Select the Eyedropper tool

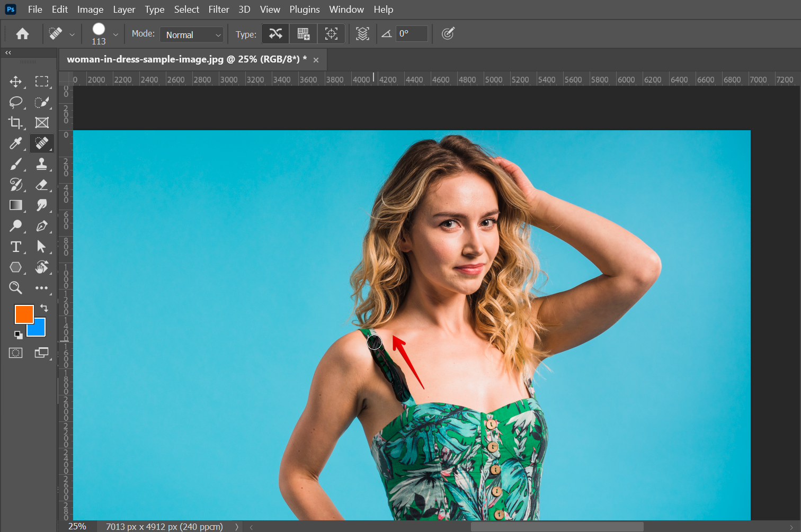pos(15,143)
